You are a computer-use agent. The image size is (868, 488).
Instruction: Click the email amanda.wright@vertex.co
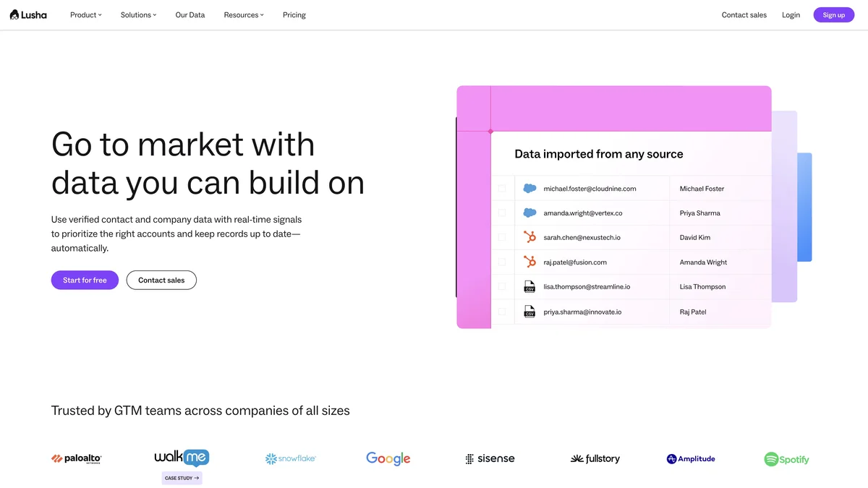(583, 213)
